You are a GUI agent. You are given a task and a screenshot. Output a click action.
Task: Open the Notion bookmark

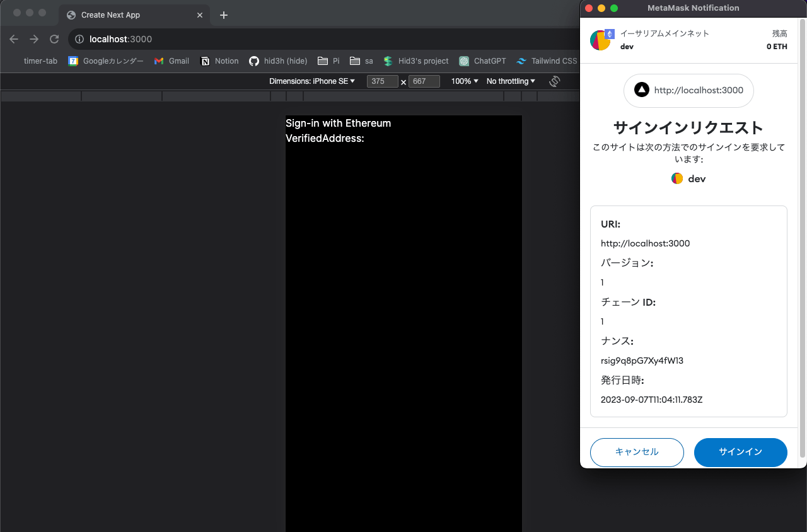[219, 61]
